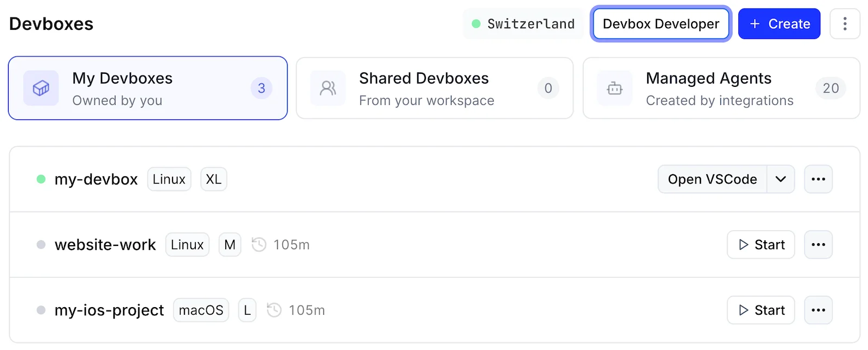This screenshot has height=350, width=868.
Task: Start the website-work devbox
Action: point(761,245)
